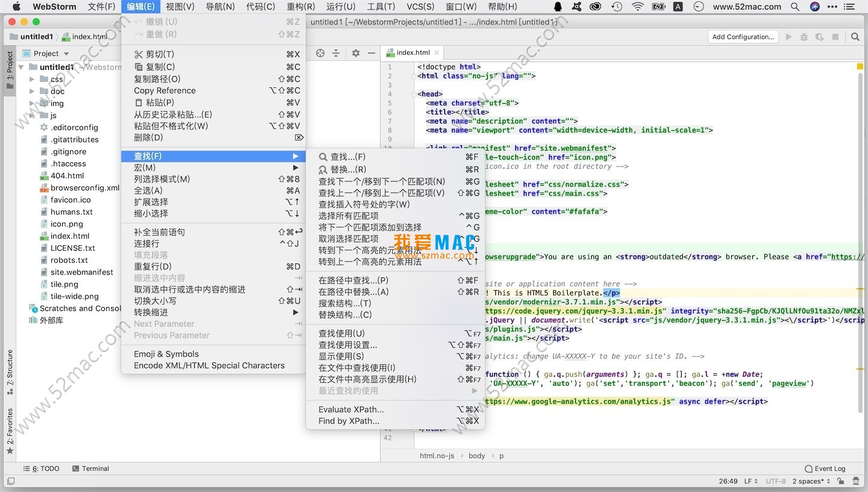Click the collapse all icon in Project panel
Viewport: 868px width, 492px height.
tap(337, 53)
